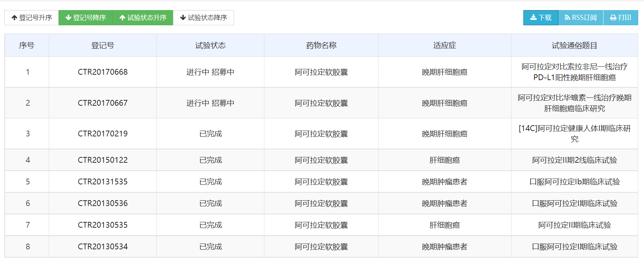Screen dimensions: 644x267
Task: Click up arrow icon beside 试验状态升序
Action: (122, 18)
